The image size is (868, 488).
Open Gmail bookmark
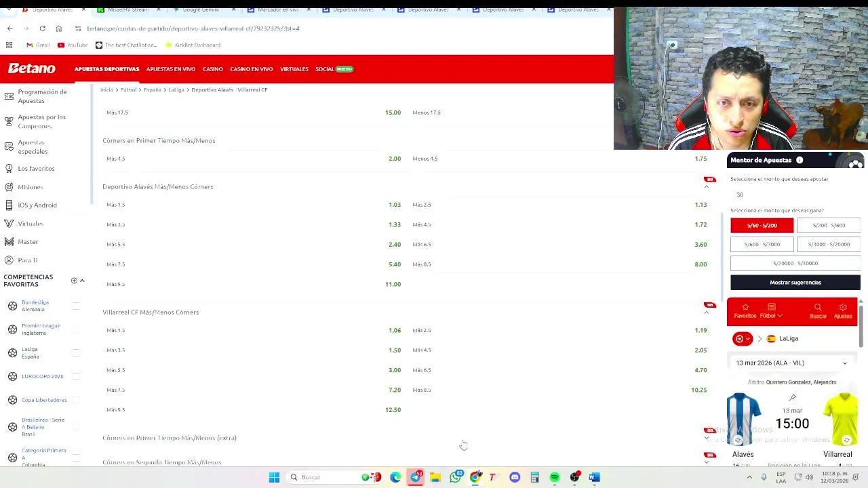[38, 45]
